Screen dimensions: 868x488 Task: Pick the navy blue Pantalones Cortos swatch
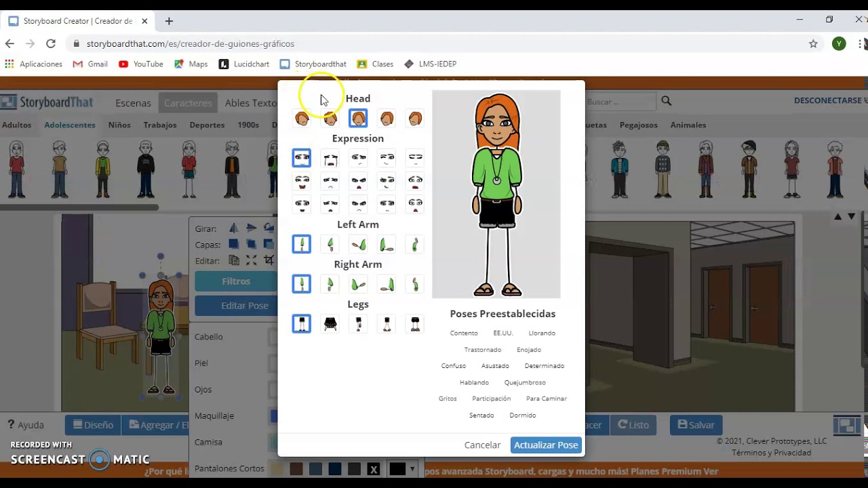point(335,469)
